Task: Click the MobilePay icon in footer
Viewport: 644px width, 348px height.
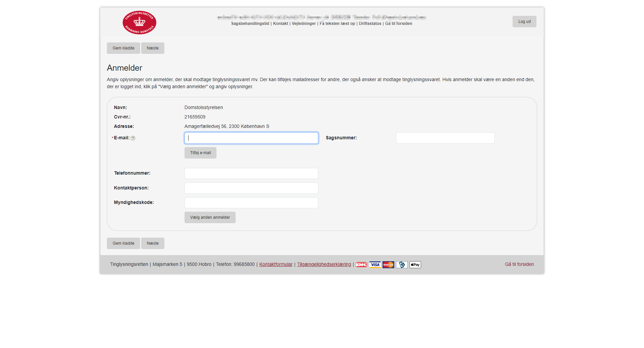Action: click(402, 265)
